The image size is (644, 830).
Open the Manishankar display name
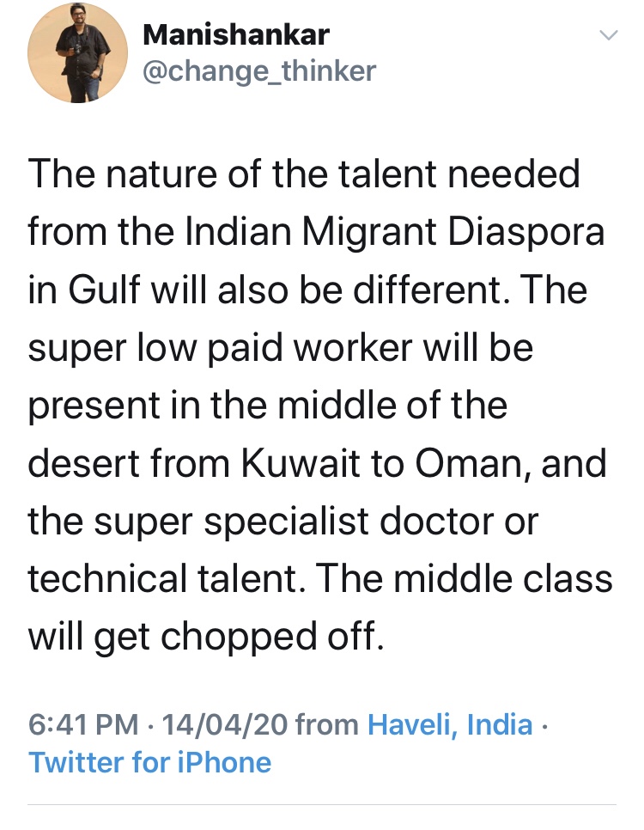235,35
